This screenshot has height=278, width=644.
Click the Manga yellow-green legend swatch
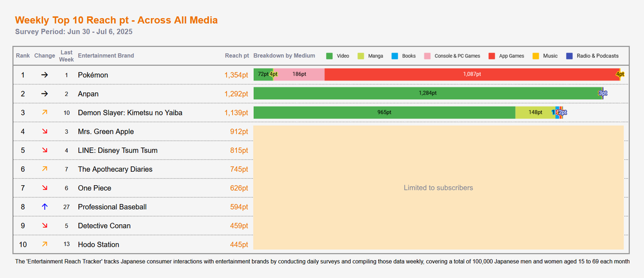pyautogui.click(x=361, y=56)
